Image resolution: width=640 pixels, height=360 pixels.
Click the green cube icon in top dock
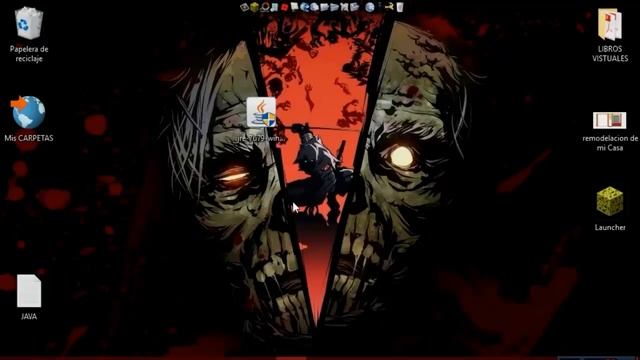[254, 7]
